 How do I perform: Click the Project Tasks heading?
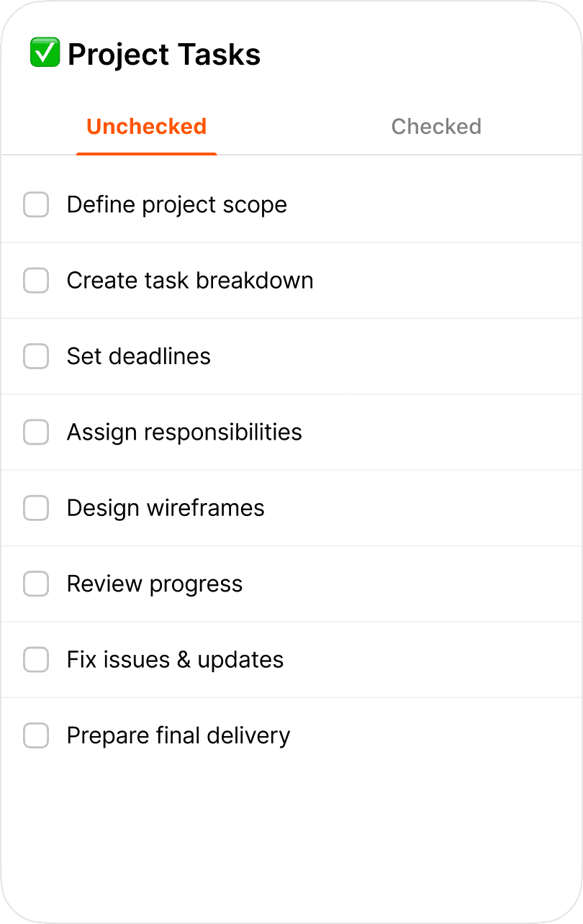tap(164, 55)
